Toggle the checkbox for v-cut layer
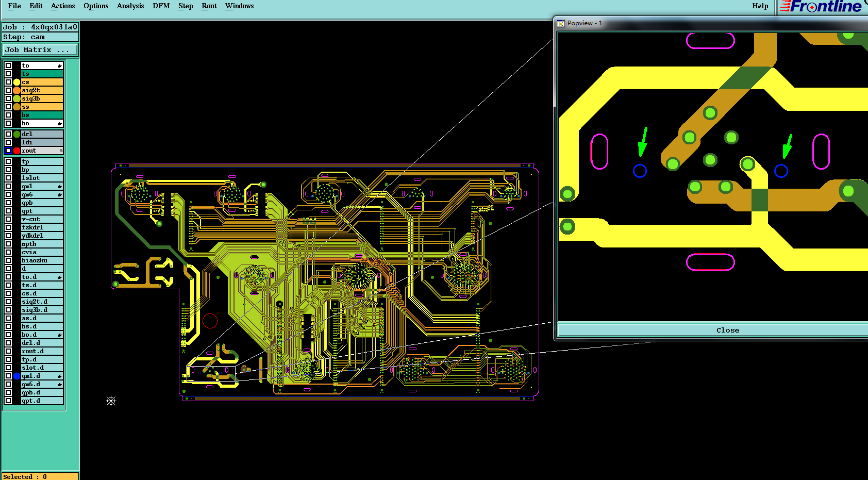868x480 pixels. (x=8, y=219)
